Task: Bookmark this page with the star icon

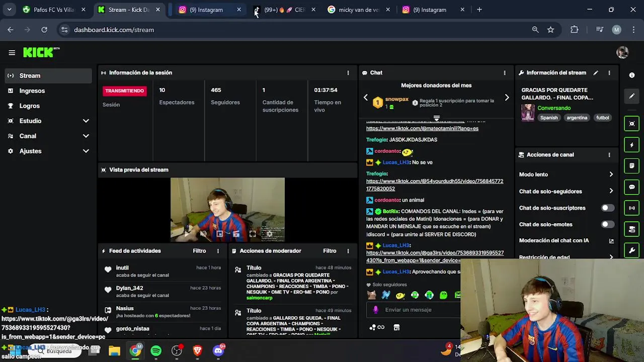Action: (550, 30)
